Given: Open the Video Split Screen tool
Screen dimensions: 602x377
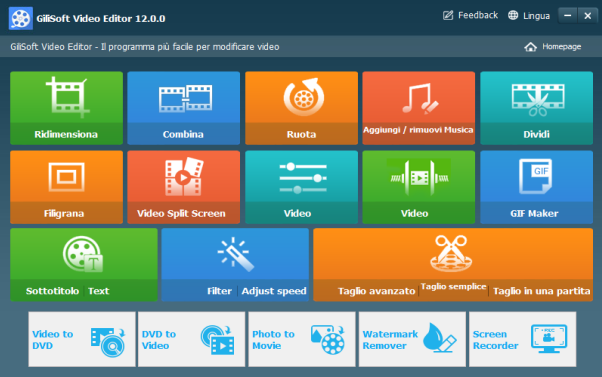Looking at the screenshot, I should [x=184, y=187].
